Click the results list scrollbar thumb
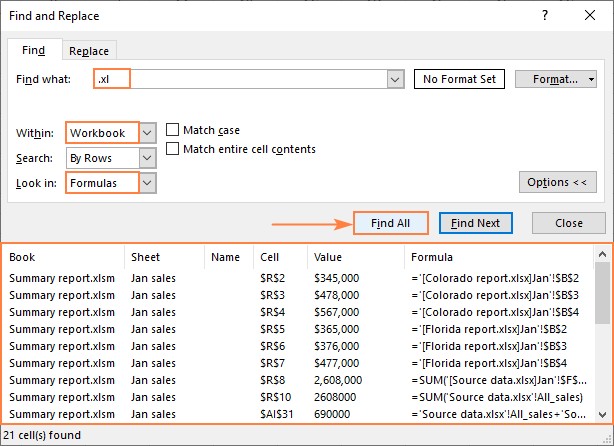The height and width of the screenshot is (446, 614). 603,293
